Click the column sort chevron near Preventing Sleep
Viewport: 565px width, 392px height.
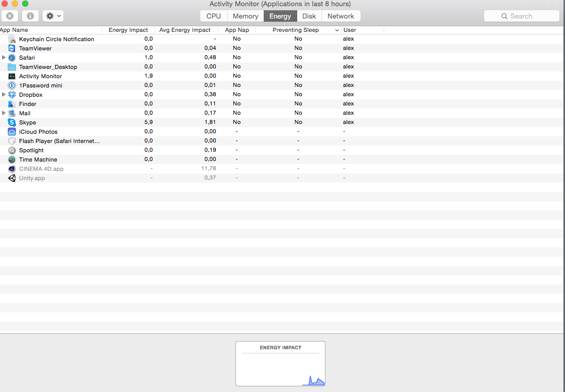point(337,30)
